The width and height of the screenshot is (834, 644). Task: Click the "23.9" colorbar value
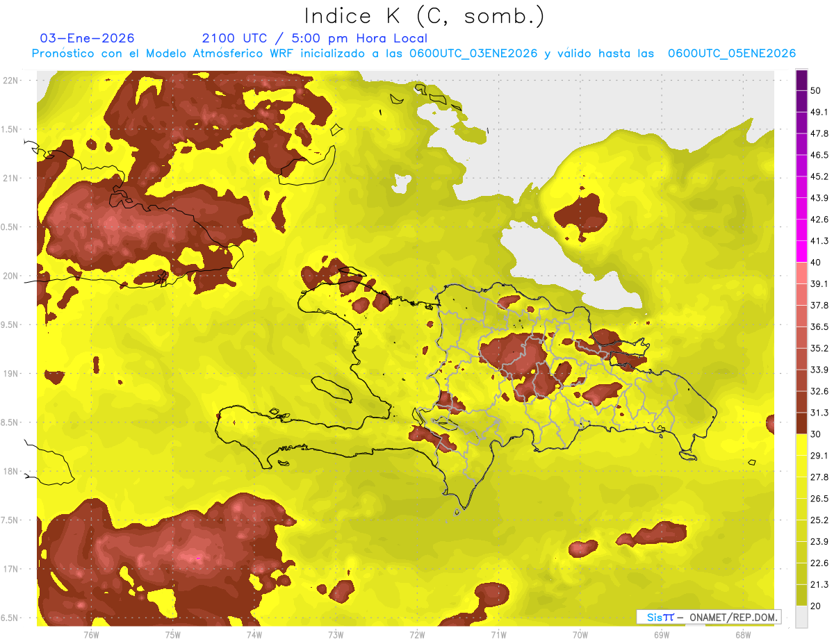click(820, 542)
